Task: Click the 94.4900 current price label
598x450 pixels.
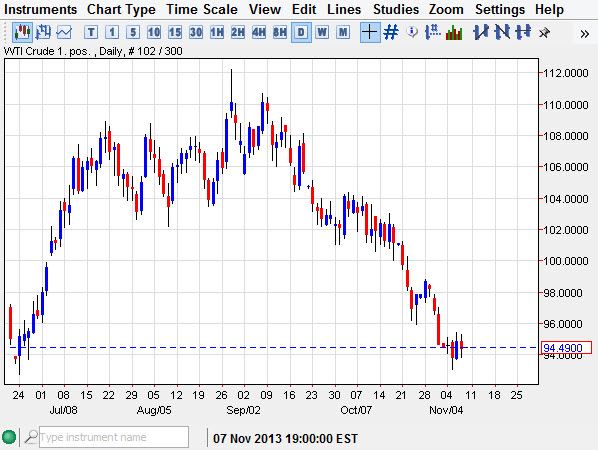Action: click(566, 348)
